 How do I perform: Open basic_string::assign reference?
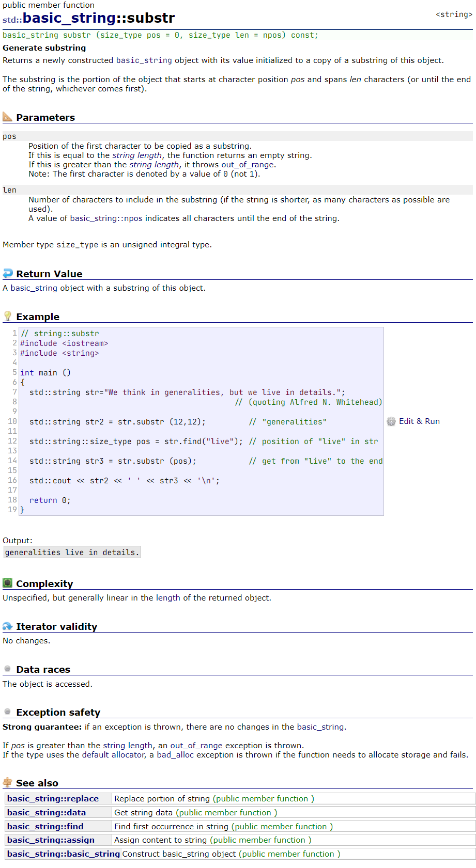[x=51, y=840]
